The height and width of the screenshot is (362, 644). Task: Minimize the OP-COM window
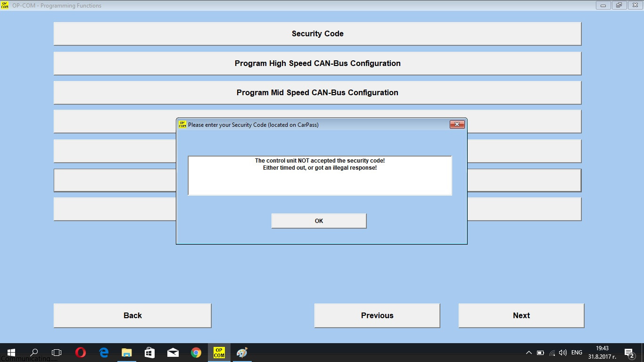[x=603, y=6]
